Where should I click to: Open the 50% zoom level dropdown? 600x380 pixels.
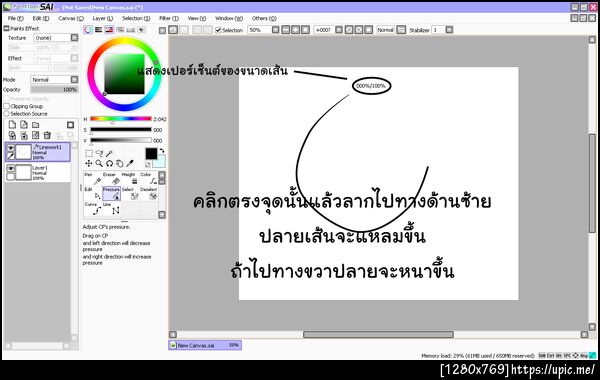click(276, 30)
